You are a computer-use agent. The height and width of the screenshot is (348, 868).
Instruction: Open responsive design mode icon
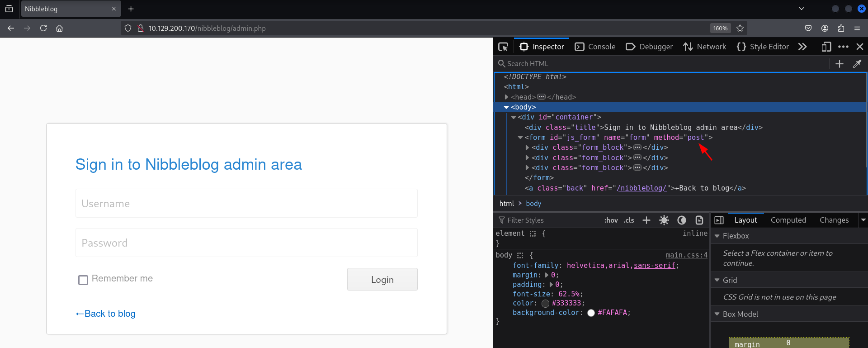(826, 47)
